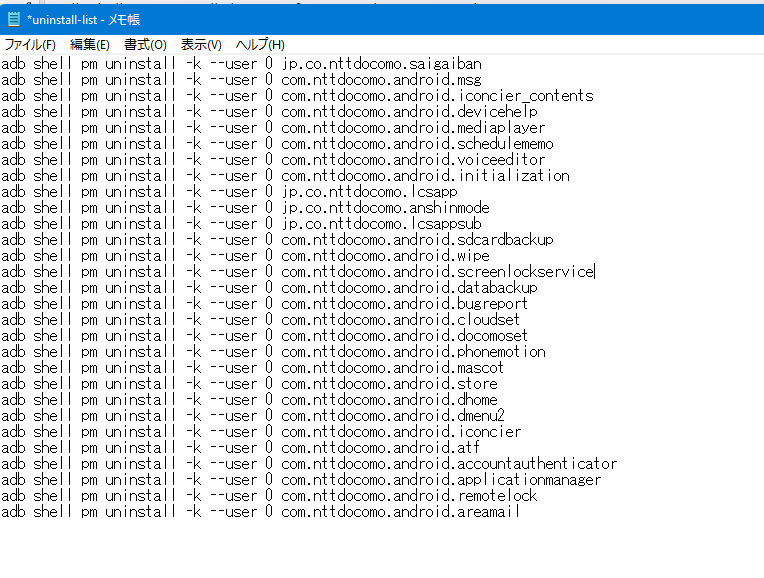Open the 編集(E) menu

pyautogui.click(x=90, y=45)
